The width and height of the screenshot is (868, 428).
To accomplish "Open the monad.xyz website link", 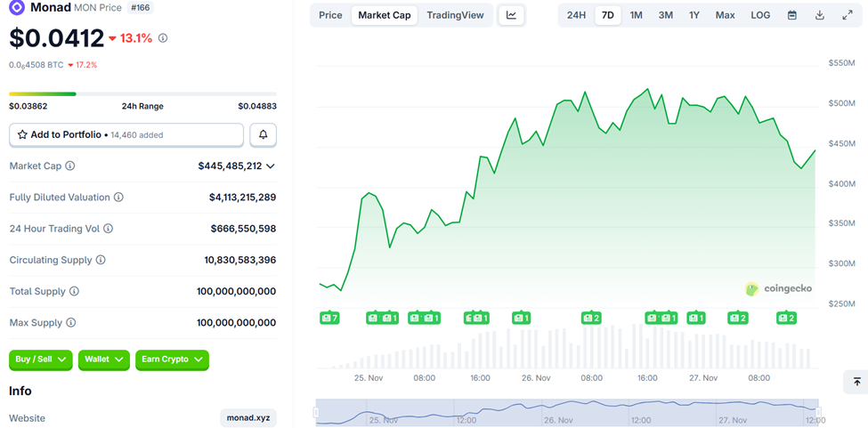I will point(248,418).
